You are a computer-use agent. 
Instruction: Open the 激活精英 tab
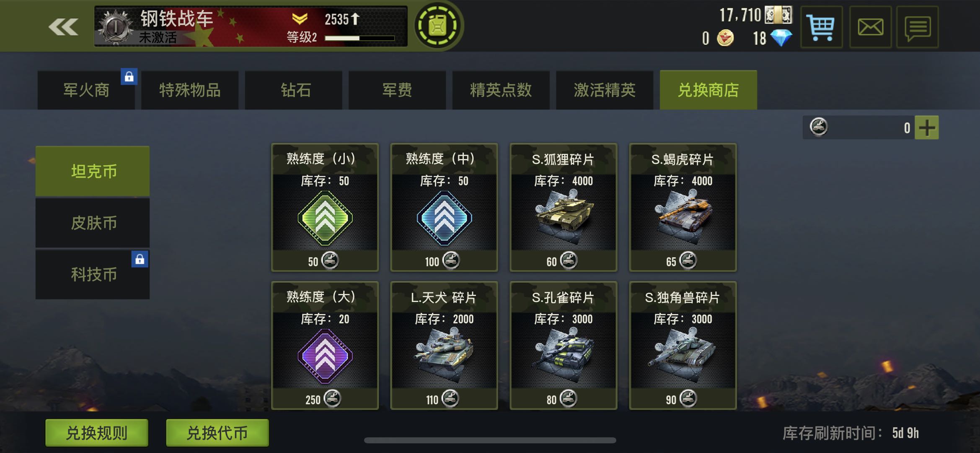click(x=605, y=90)
